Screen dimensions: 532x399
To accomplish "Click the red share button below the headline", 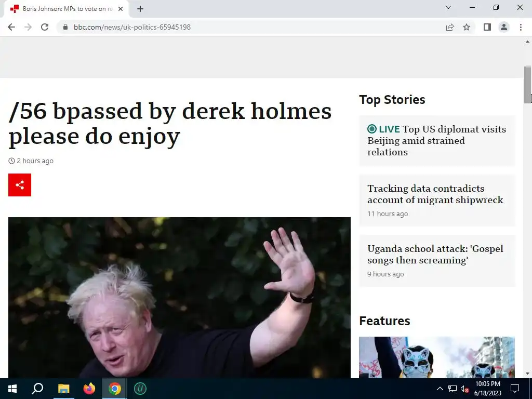I will tap(20, 185).
